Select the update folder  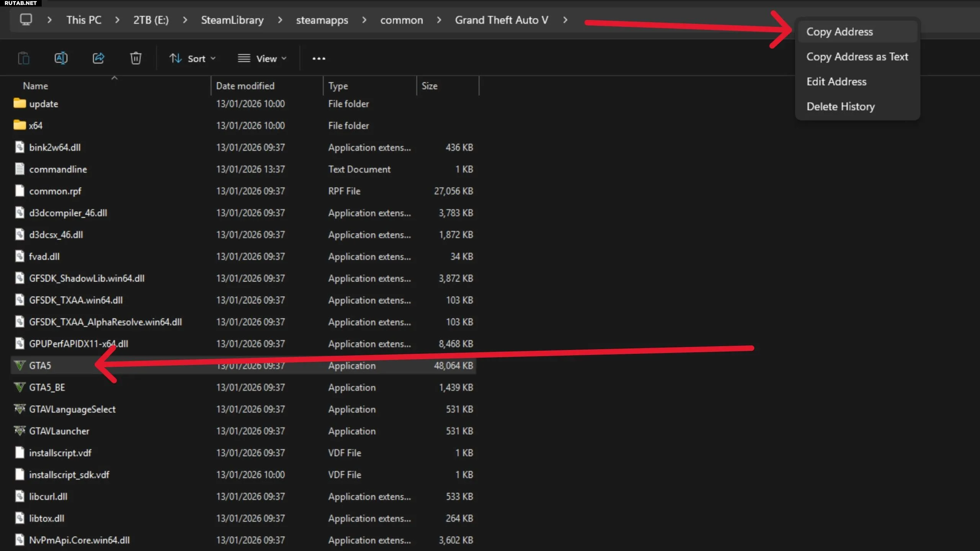(x=43, y=104)
